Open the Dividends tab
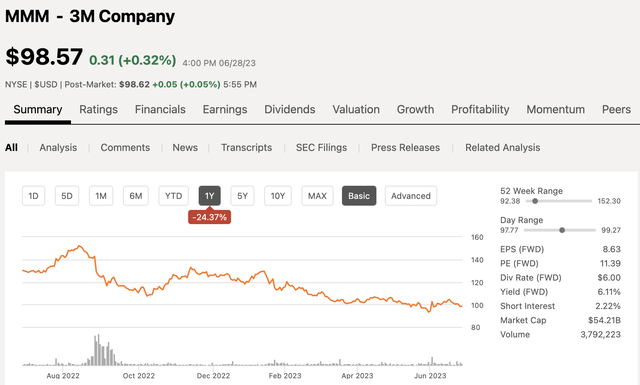 click(290, 109)
